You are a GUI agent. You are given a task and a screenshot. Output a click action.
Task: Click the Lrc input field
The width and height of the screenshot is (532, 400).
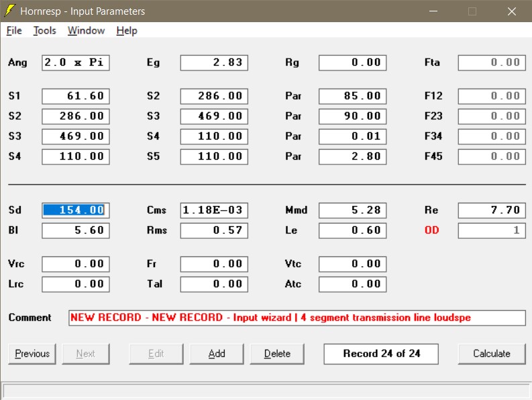pos(76,284)
